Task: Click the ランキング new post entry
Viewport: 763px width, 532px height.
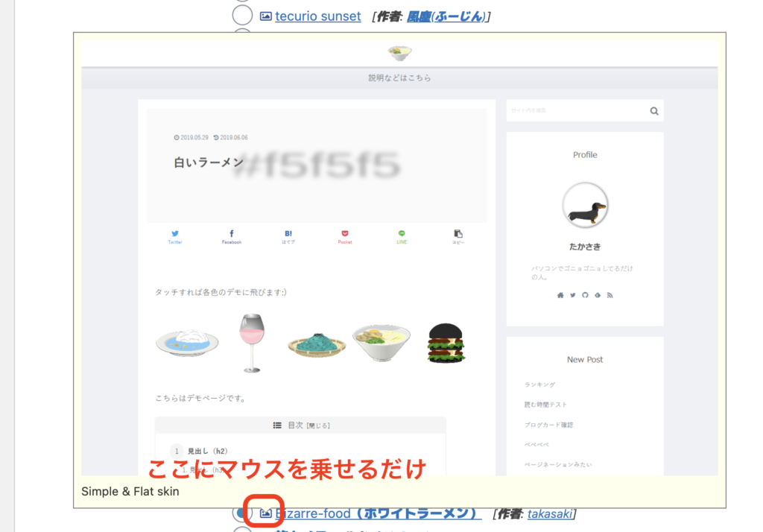Action: tap(539, 384)
